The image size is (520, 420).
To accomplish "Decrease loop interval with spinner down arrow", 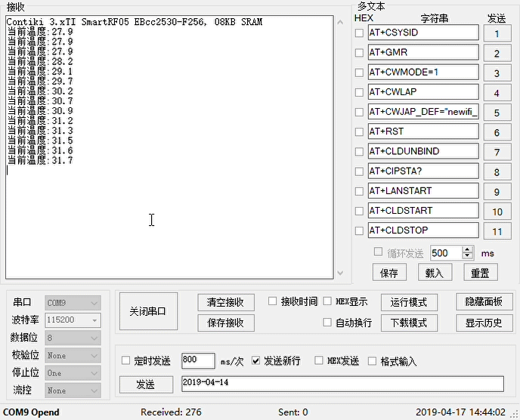I will coord(467,256).
